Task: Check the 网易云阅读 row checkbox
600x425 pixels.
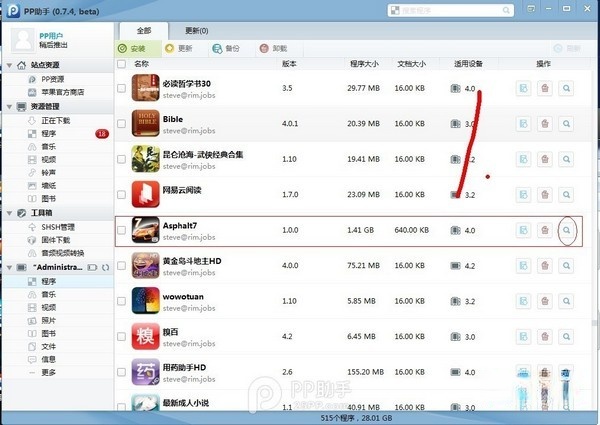Action: click(x=121, y=195)
